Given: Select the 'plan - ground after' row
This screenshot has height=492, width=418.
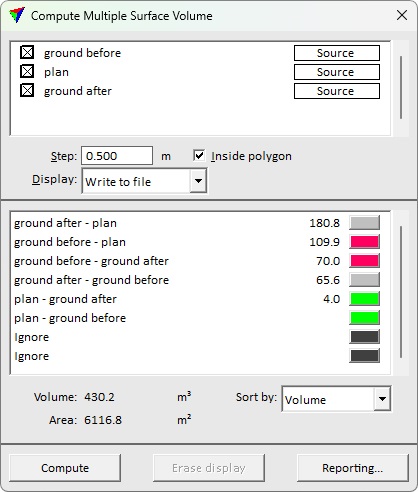Looking at the screenshot, I should tap(65, 299).
